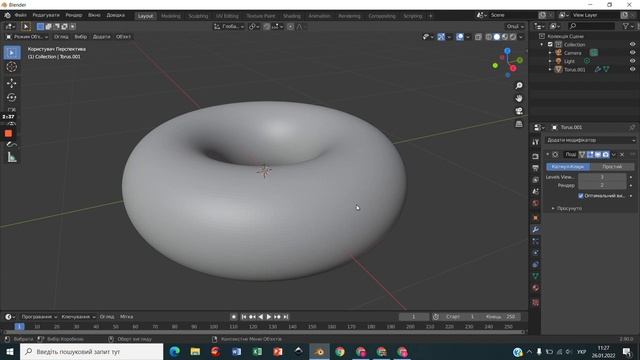Jump to timeline end button
Image resolution: width=640 pixels, height=360 pixels.
(x=286, y=317)
